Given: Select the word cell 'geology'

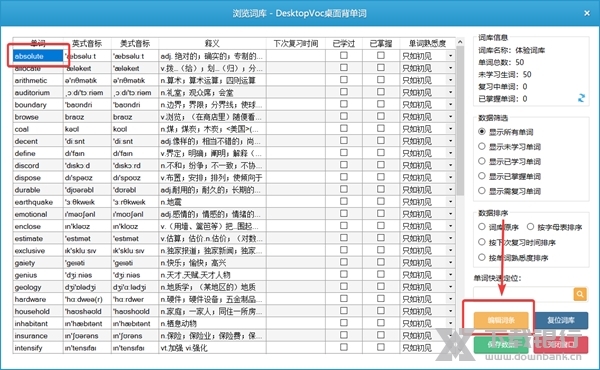Looking at the screenshot, I should click(x=38, y=287).
